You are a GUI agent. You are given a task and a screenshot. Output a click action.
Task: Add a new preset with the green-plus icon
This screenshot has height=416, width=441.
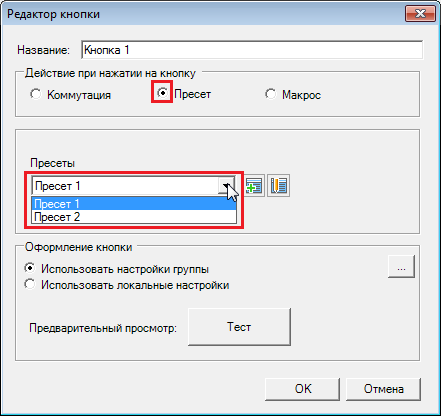coord(255,186)
